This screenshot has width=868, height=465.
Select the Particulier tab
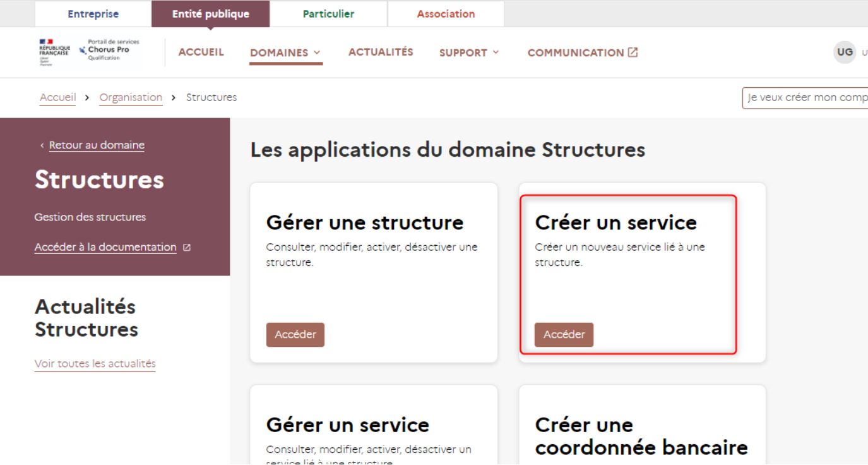point(328,14)
